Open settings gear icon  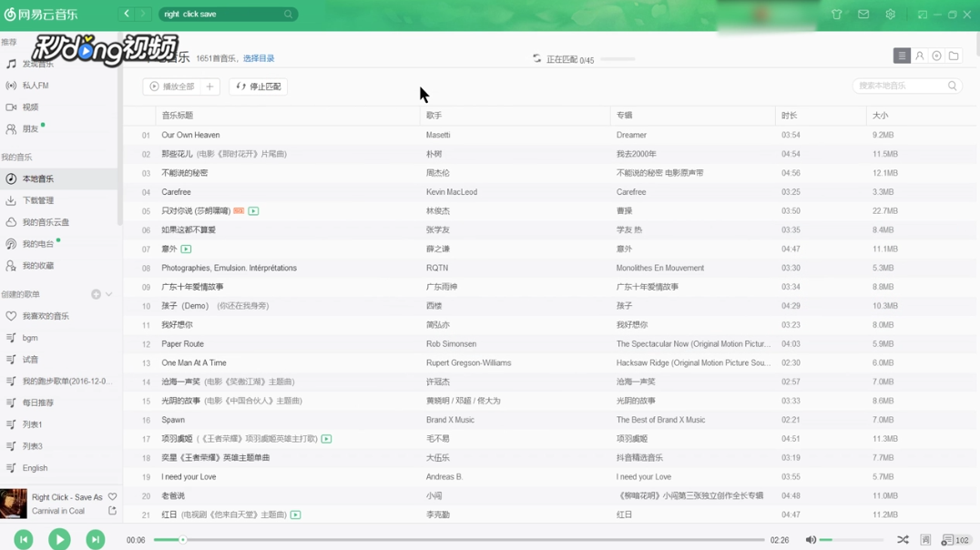click(x=890, y=14)
